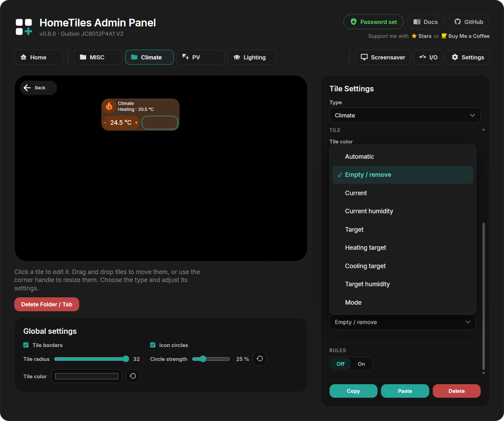The width and height of the screenshot is (504, 421).
Task: Increase target temperature with plus
Action: 136,123
